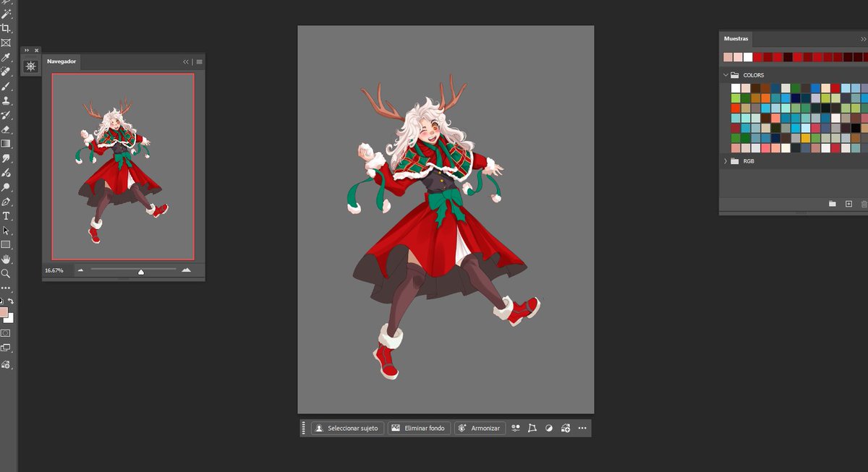Select the Crop tool
Image resolution: width=868 pixels, height=472 pixels.
point(6,27)
